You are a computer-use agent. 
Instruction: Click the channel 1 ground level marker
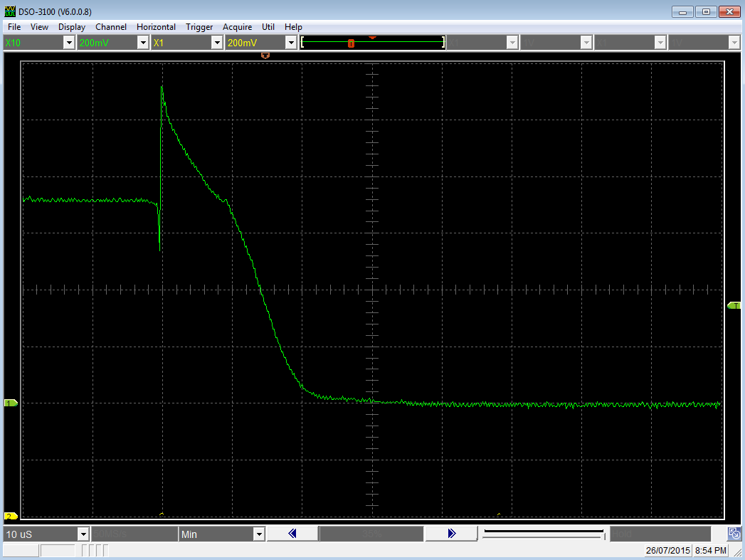(x=11, y=403)
